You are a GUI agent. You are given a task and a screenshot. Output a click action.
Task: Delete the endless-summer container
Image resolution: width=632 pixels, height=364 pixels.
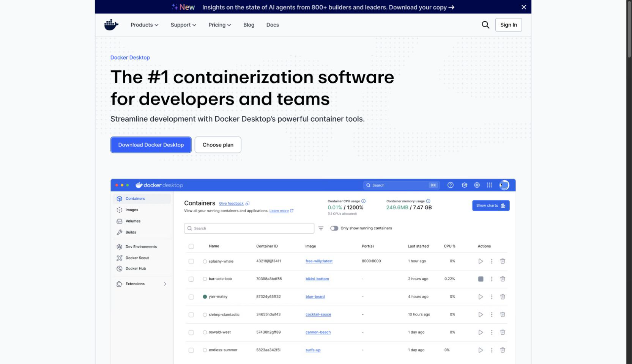click(x=503, y=350)
